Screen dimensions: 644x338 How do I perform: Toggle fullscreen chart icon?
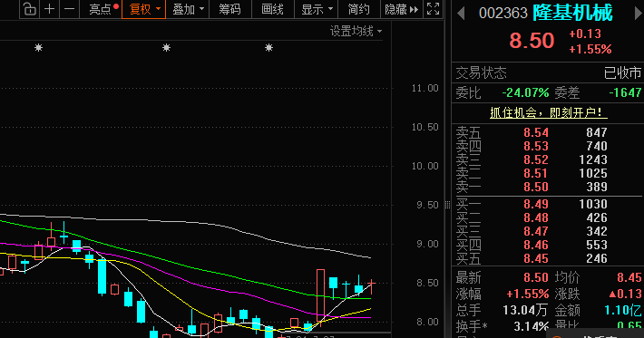433,9
